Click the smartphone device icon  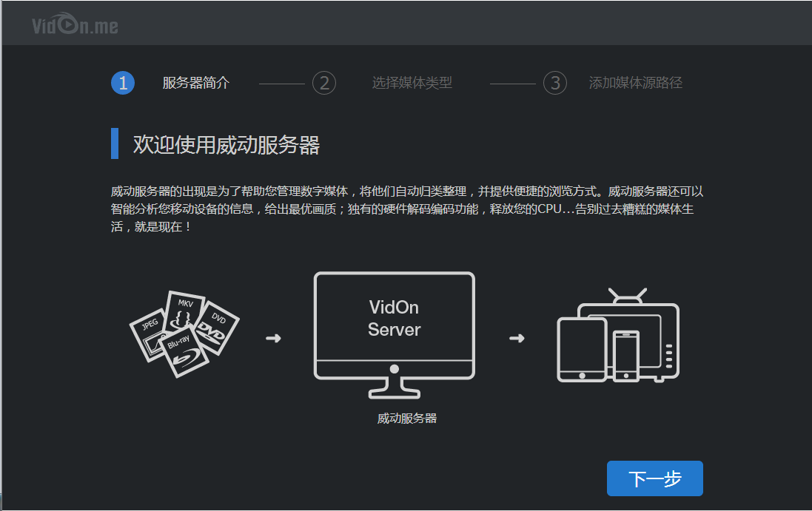[625, 356]
